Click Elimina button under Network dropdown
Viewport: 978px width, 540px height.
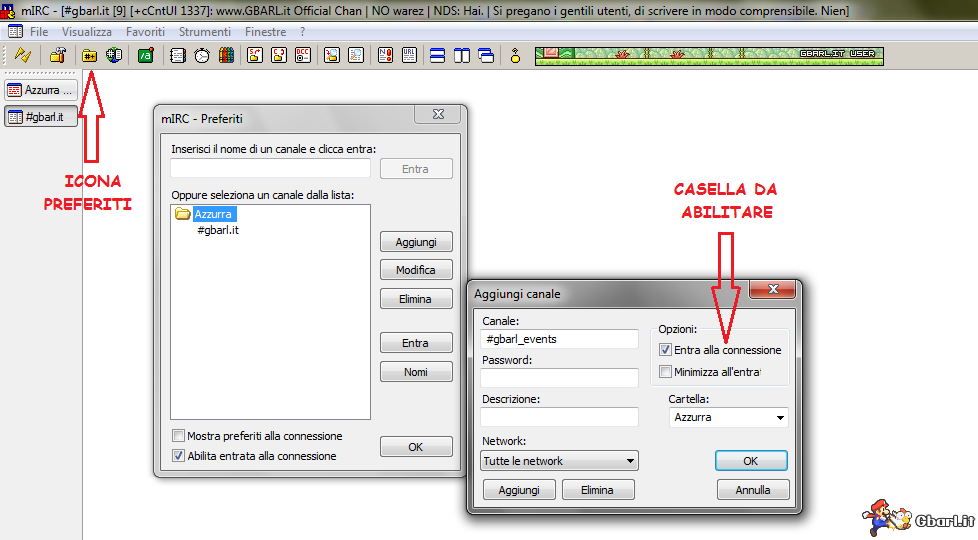(598, 489)
